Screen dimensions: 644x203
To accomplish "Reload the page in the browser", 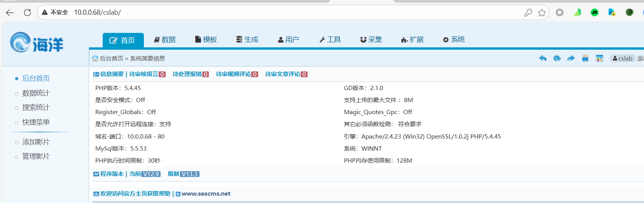I will pyautogui.click(x=27, y=12).
